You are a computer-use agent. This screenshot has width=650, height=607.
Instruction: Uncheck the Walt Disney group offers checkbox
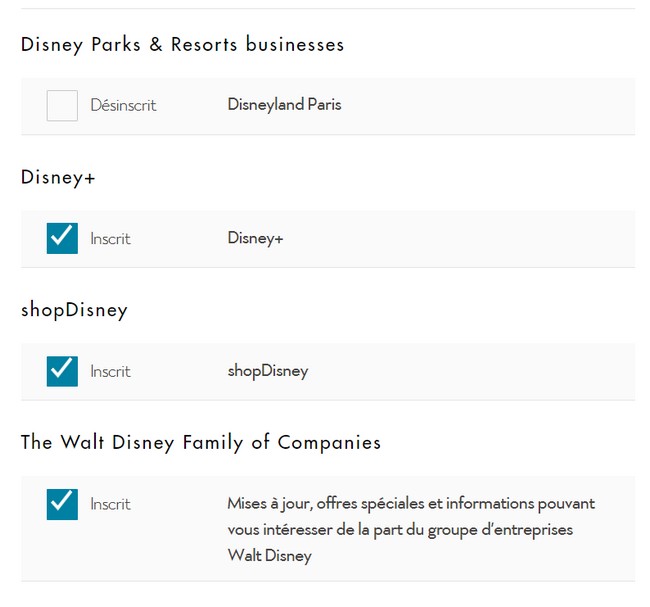62,504
